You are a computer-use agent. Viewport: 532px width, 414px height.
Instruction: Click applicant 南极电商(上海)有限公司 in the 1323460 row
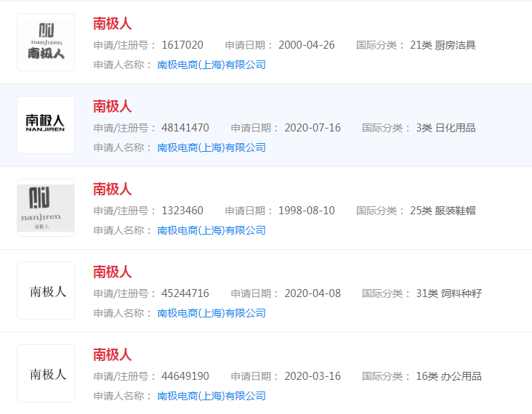[211, 230]
